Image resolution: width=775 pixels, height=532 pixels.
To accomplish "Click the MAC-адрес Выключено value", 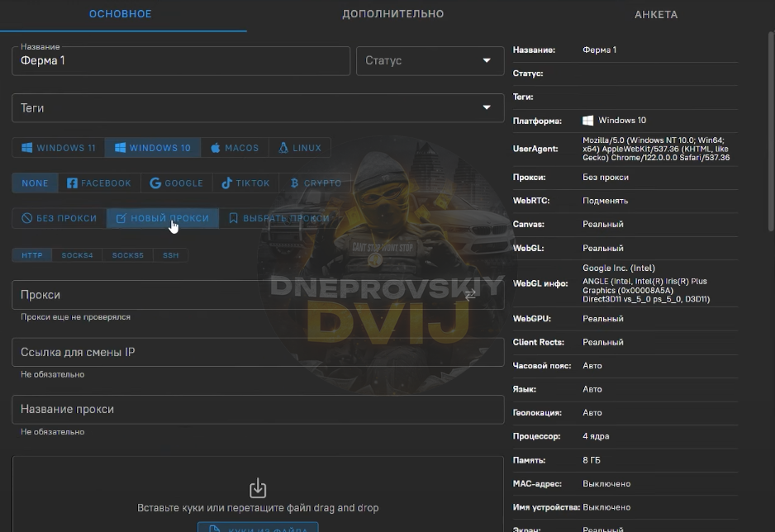I will coord(606,483).
